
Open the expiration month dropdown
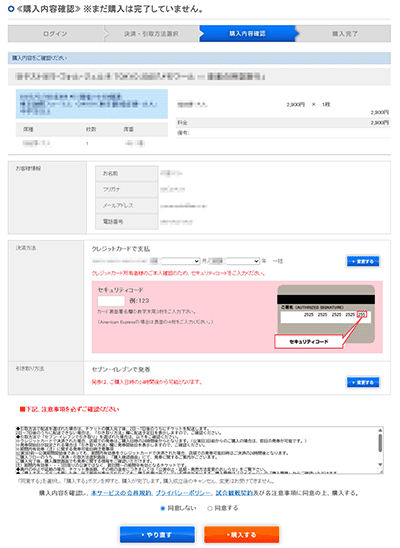click(181, 261)
